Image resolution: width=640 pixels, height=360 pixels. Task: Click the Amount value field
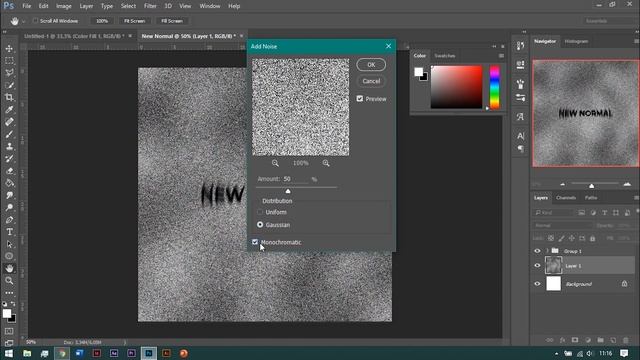296,179
